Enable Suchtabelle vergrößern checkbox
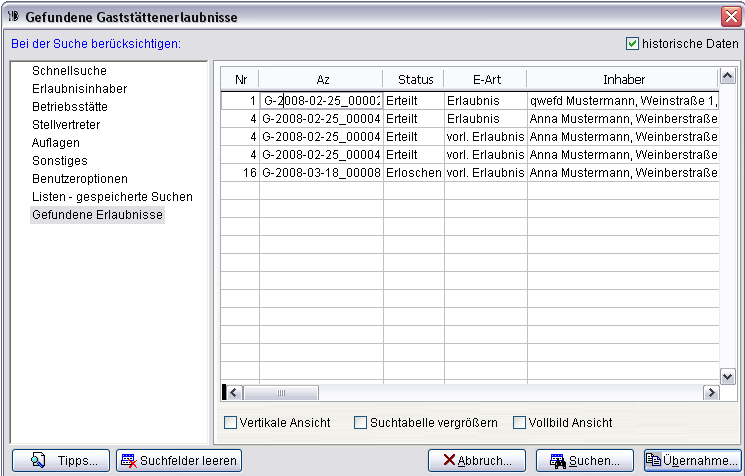This screenshot has height=476, width=745. click(361, 423)
